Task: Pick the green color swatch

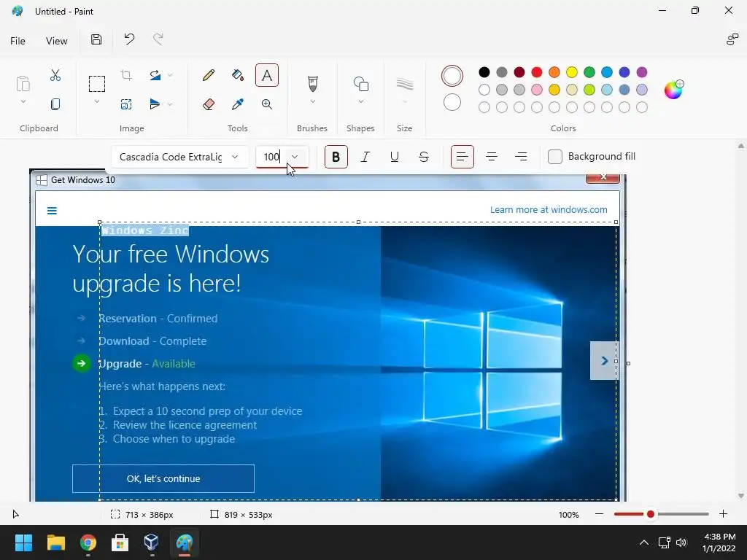Action: click(589, 72)
